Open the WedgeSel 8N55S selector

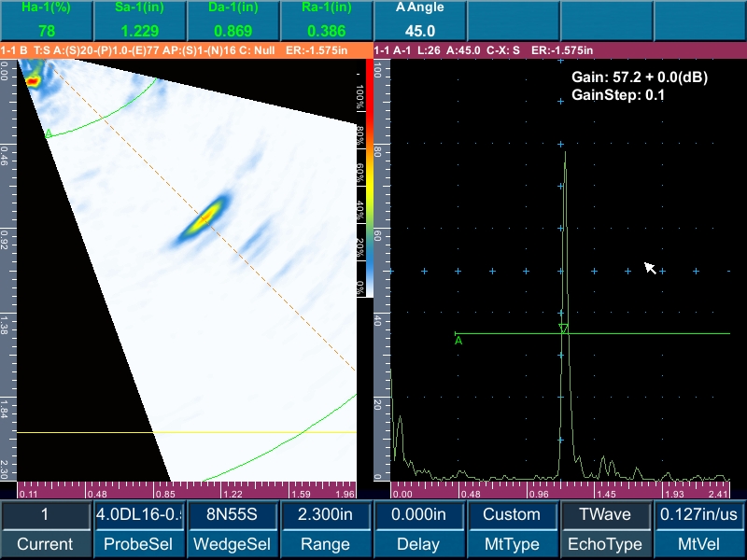(232, 514)
